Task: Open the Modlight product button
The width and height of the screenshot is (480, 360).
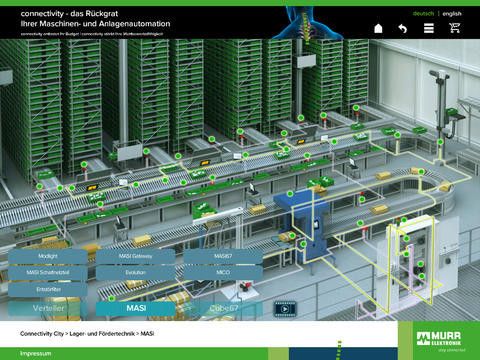Action: [48, 256]
